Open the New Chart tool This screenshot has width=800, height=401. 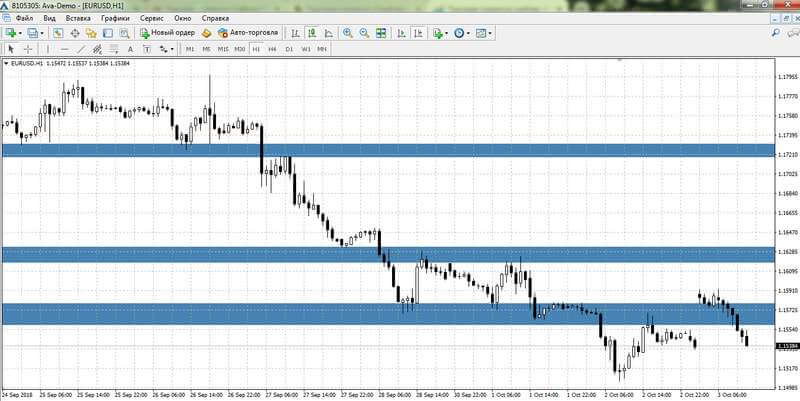pyautogui.click(x=10, y=33)
